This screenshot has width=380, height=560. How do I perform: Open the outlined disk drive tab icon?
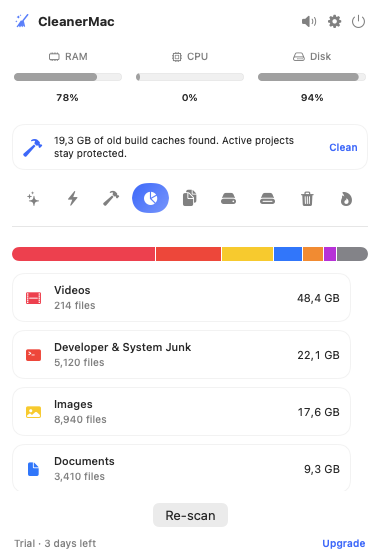point(268,199)
